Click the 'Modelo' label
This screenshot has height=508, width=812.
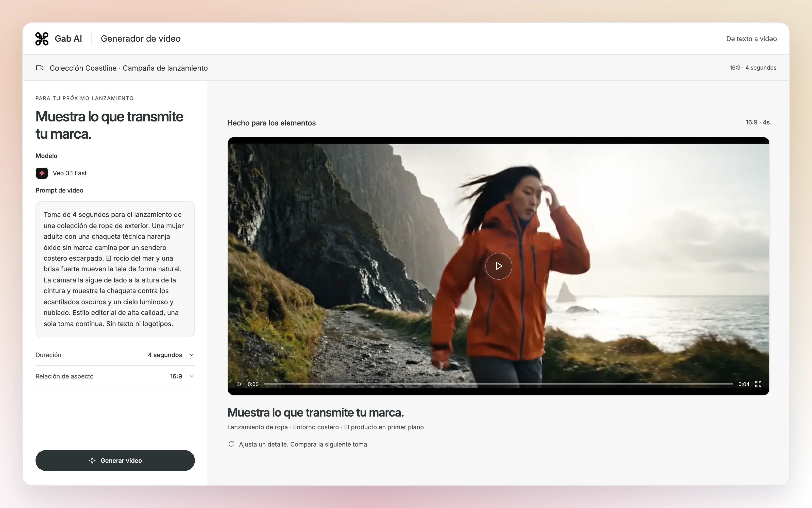[46, 156]
